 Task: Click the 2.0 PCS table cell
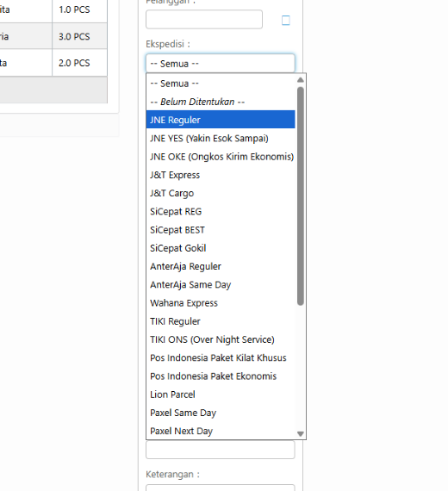(x=79, y=63)
